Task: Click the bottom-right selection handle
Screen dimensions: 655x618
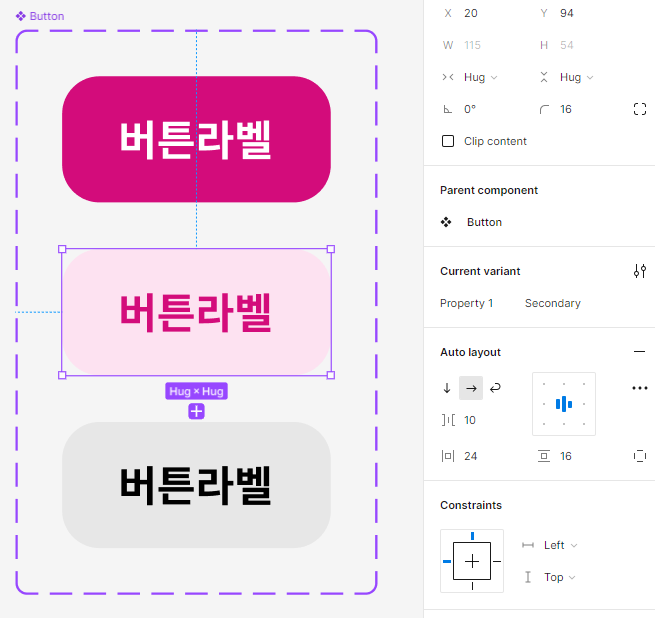Action: [x=331, y=375]
